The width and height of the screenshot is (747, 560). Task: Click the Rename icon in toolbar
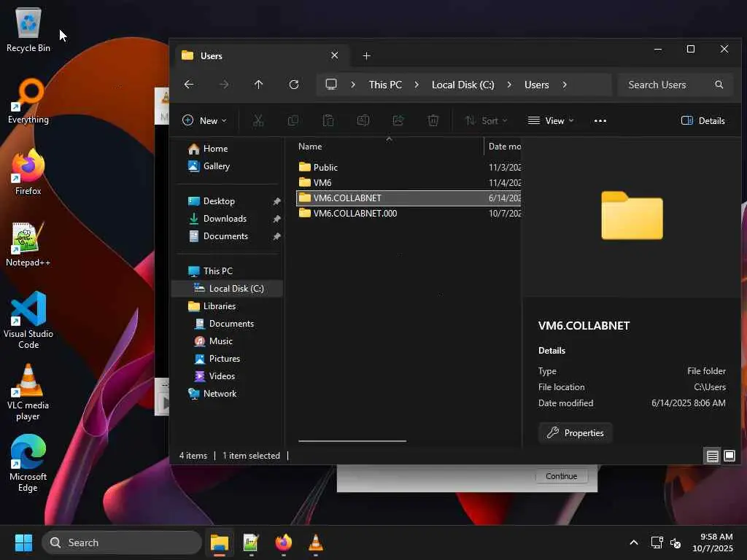[363, 120]
